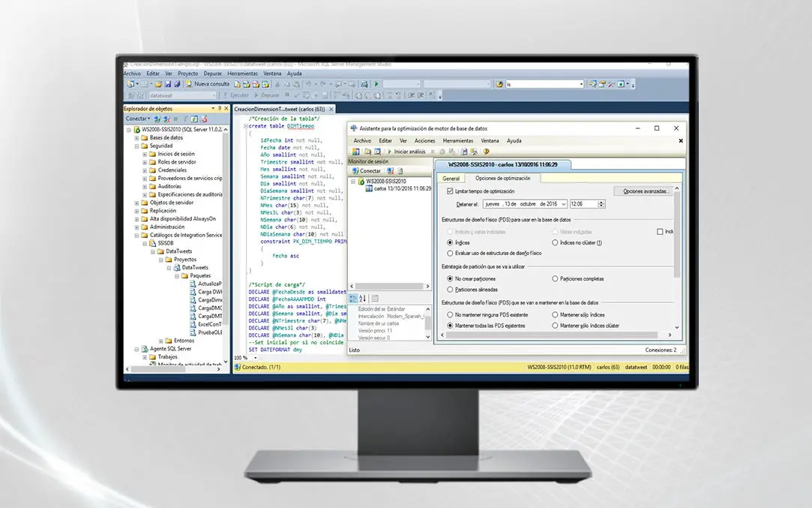This screenshot has height=508, width=812.
Task: Click the help icon in tuning advisor toolbar
Action: 486,152
